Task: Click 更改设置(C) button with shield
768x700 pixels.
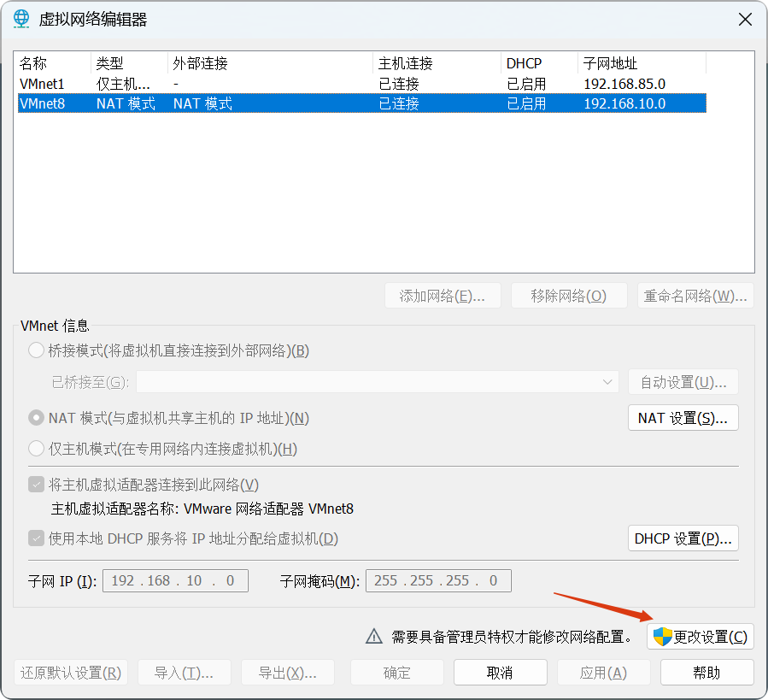Action: (701, 636)
